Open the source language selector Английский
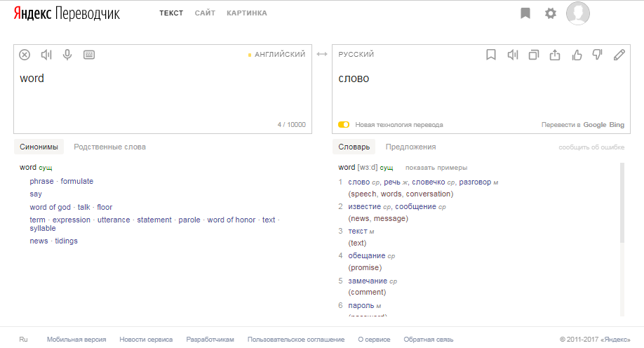This screenshot has height=348, width=644. [x=279, y=54]
